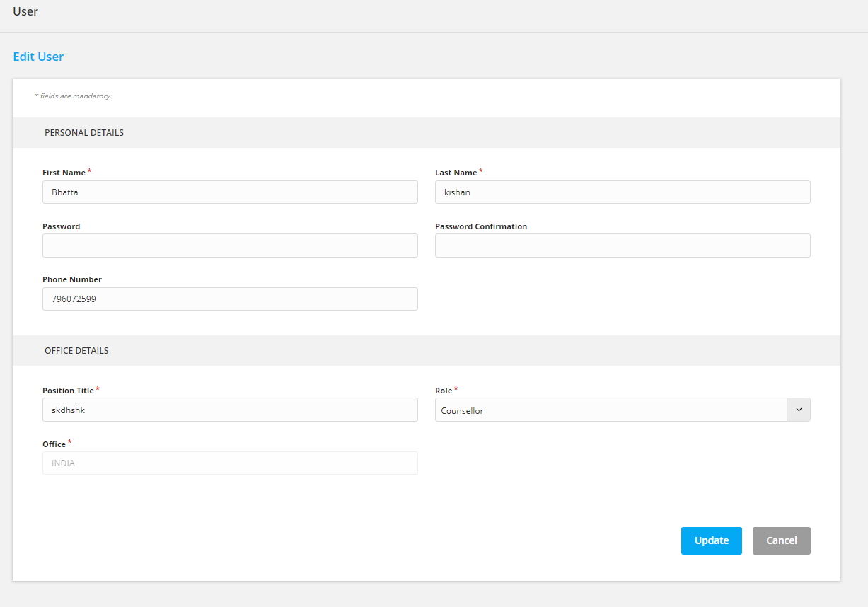Viewport: 868px width, 607px height.
Task: Click the Phone Number label
Action: pos(72,279)
